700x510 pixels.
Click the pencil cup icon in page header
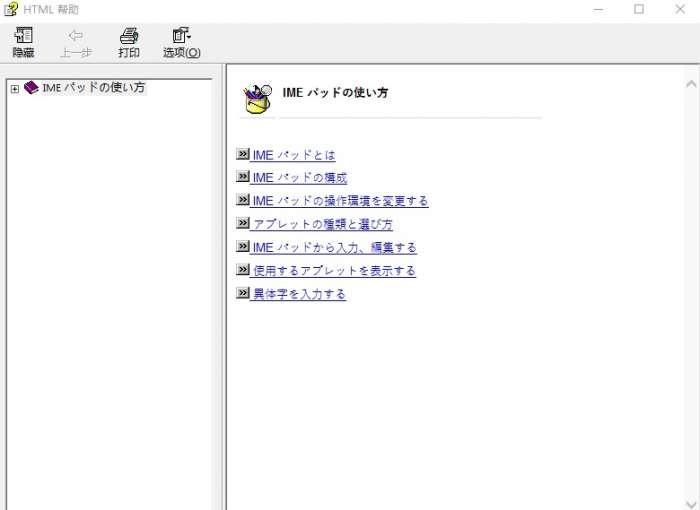(x=258, y=98)
